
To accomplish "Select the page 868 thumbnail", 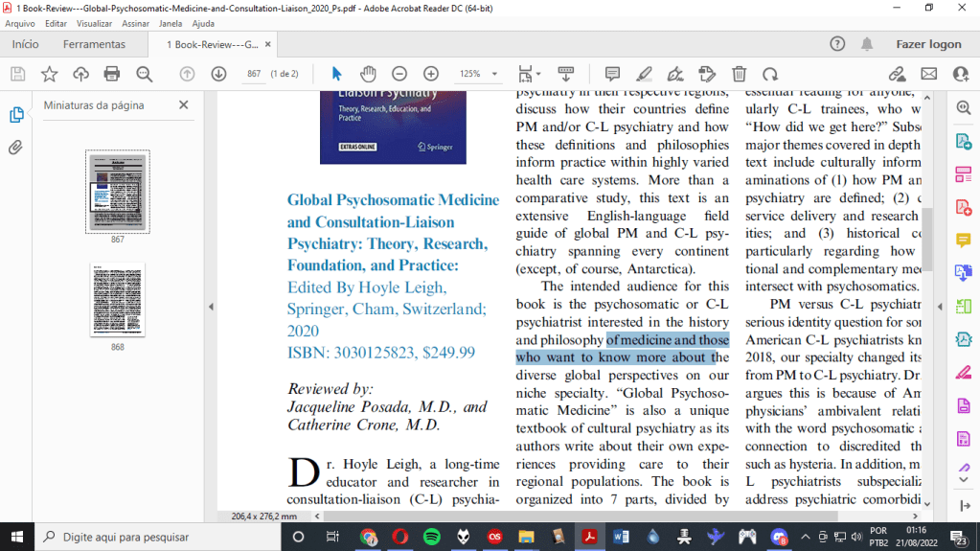I will (117, 299).
